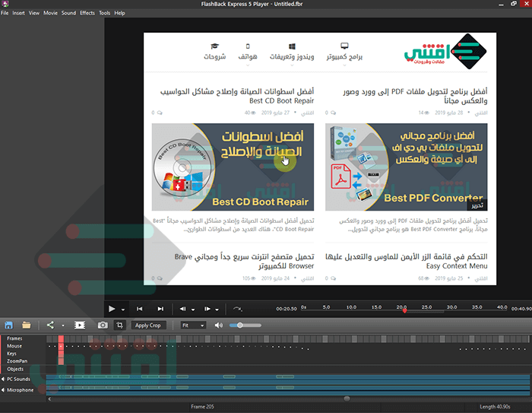Click the website logo in the recording
The height and width of the screenshot is (413, 532).
445,52
